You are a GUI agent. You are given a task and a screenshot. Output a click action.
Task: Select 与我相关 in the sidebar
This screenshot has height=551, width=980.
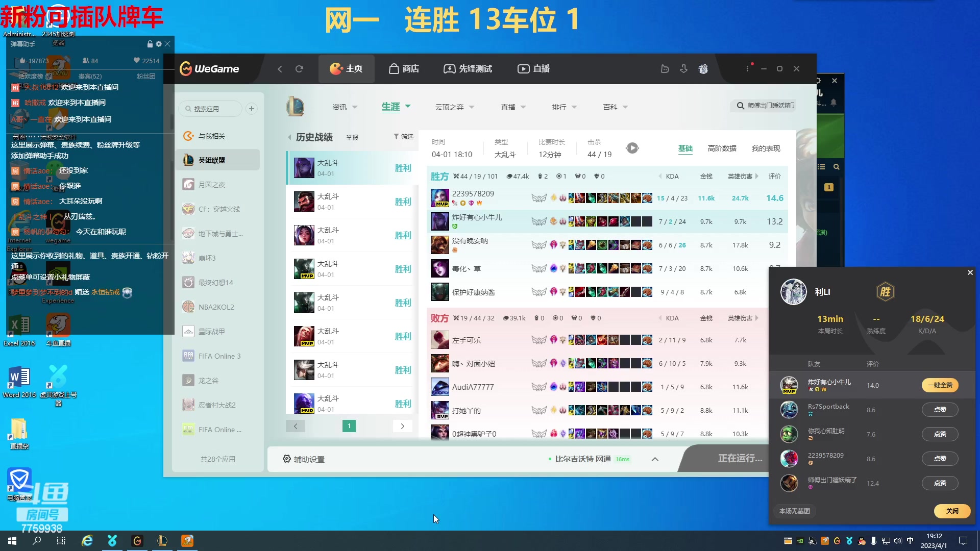pos(217,136)
